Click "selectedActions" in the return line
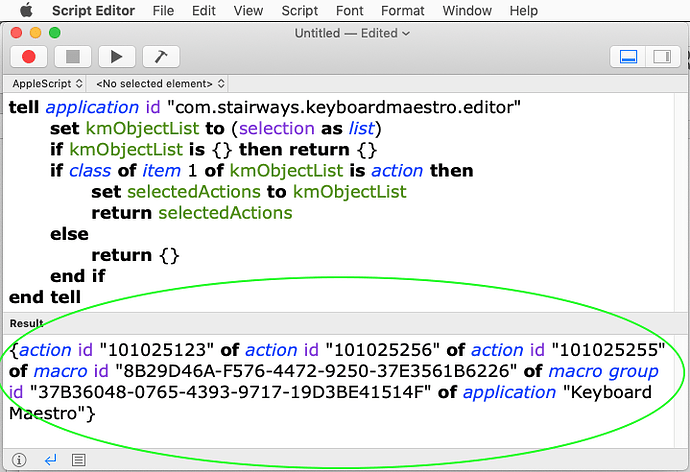Viewport: 690px width, 472px height. (x=225, y=213)
